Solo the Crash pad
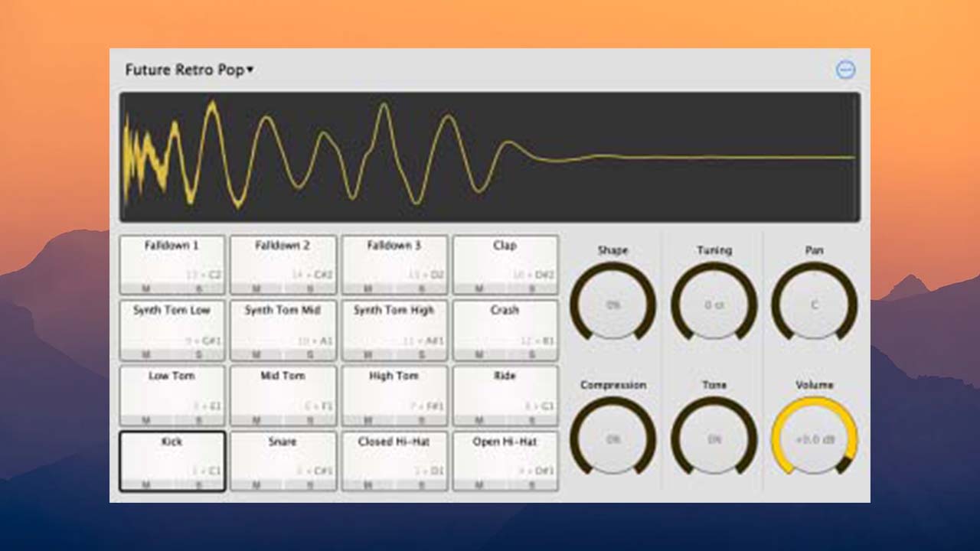Screen dimensions: 980x551 tap(532, 354)
